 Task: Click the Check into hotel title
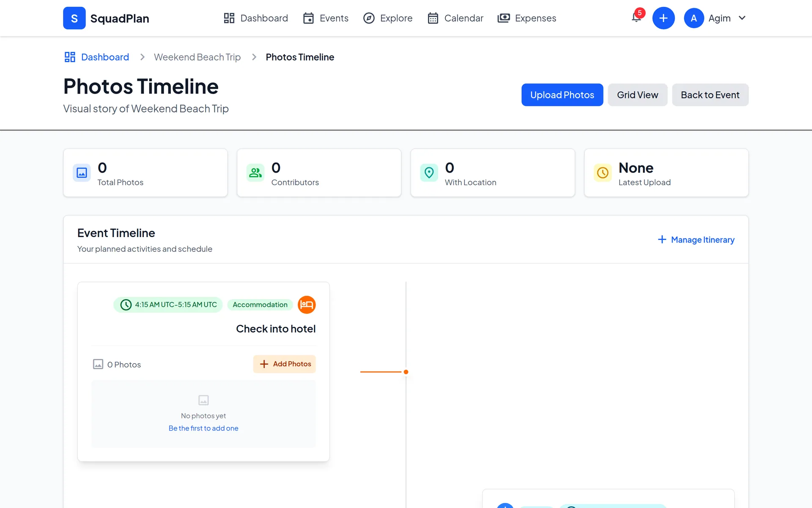pos(276,329)
